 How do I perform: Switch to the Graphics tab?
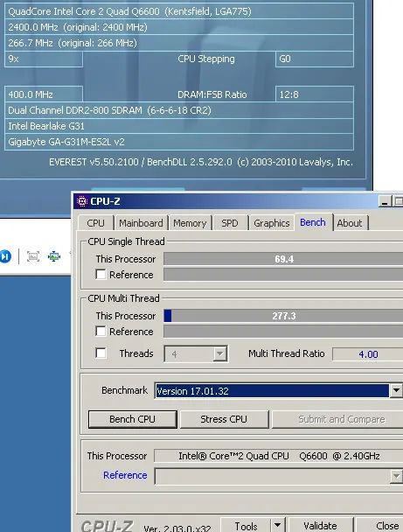click(272, 223)
